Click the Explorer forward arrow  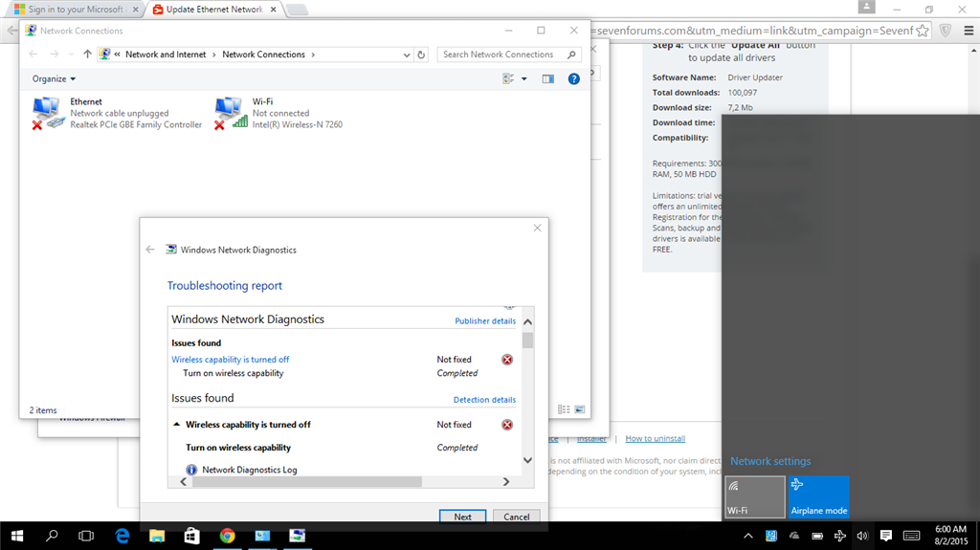tap(55, 55)
